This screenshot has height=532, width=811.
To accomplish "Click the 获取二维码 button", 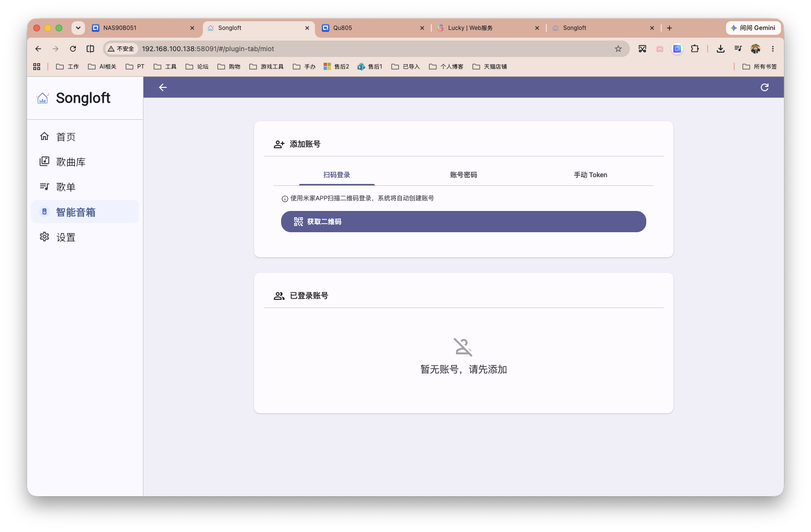I will click(464, 222).
